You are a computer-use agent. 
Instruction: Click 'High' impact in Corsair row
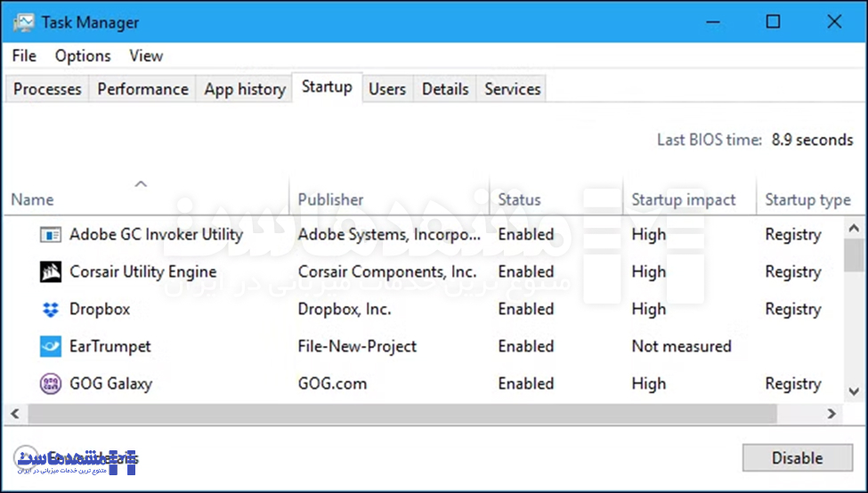pyautogui.click(x=649, y=271)
